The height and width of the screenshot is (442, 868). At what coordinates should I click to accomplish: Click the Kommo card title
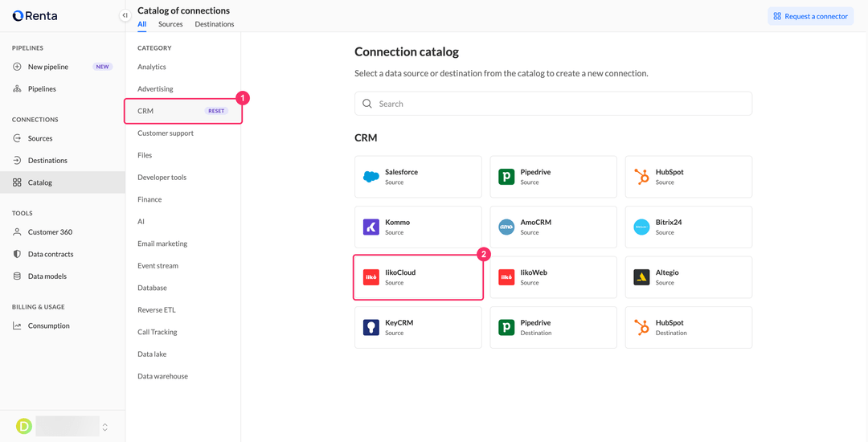(398, 223)
